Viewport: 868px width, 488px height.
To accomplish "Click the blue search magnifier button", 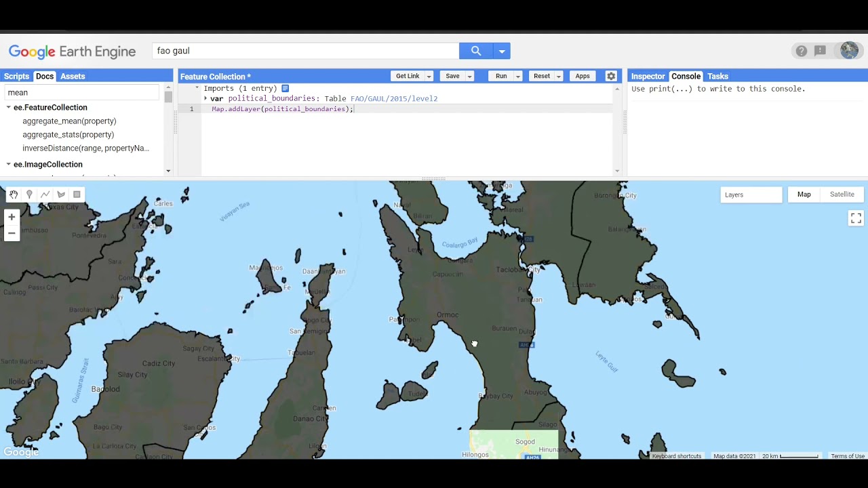I will [x=476, y=51].
